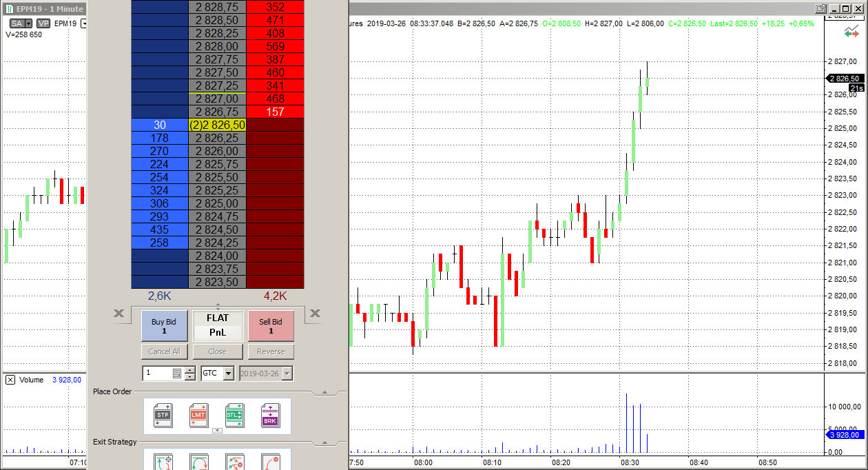Choose the fourth Exit Strategy icon with red minus

click(271, 462)
